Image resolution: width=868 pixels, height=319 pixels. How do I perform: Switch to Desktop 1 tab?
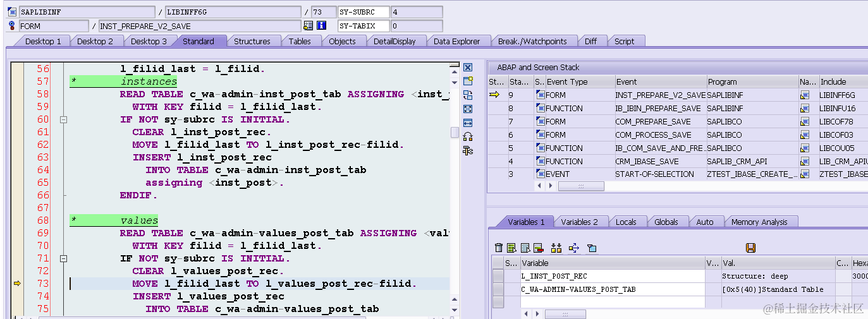[43, 41]
